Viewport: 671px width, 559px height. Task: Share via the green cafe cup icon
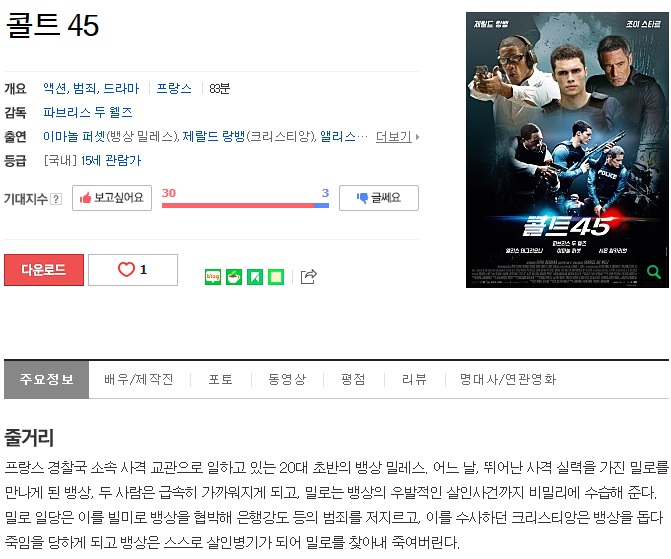[234, 277]
